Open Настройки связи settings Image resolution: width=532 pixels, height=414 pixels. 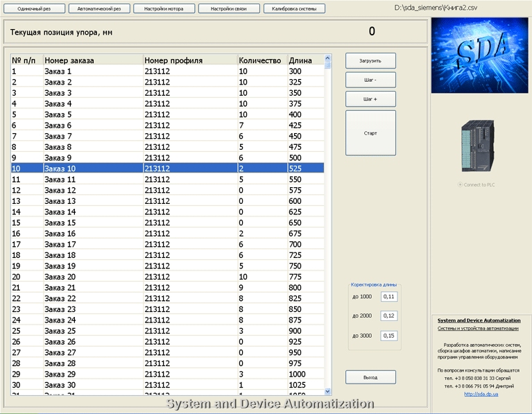pyautogui.click(x=229, y=9)
